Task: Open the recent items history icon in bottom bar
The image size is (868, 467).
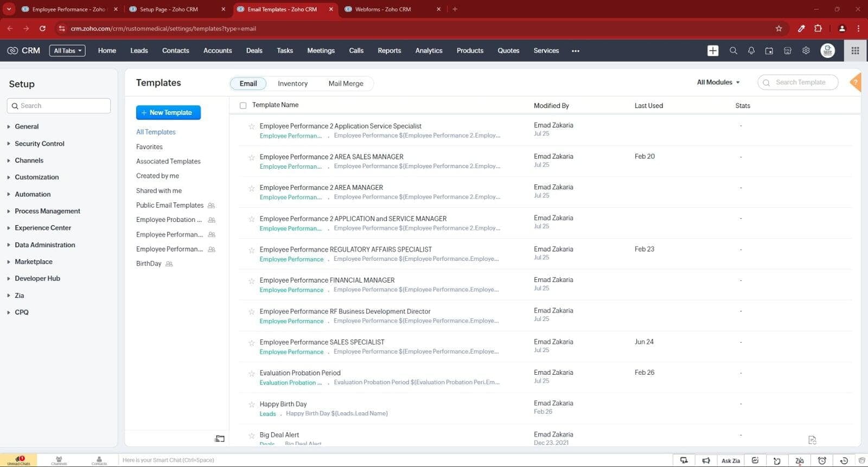Action: (844, 460)
